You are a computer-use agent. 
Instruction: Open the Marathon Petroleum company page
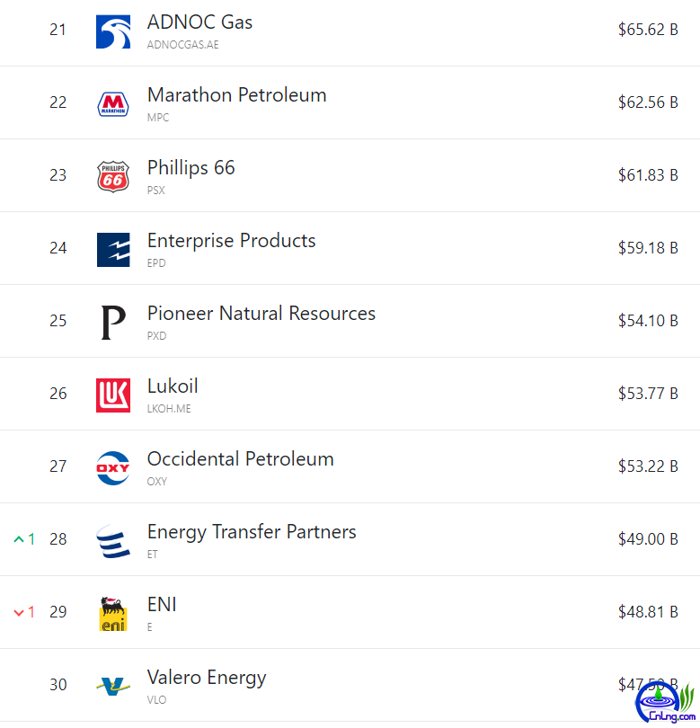pyautogui.click(x=236, y=95)
